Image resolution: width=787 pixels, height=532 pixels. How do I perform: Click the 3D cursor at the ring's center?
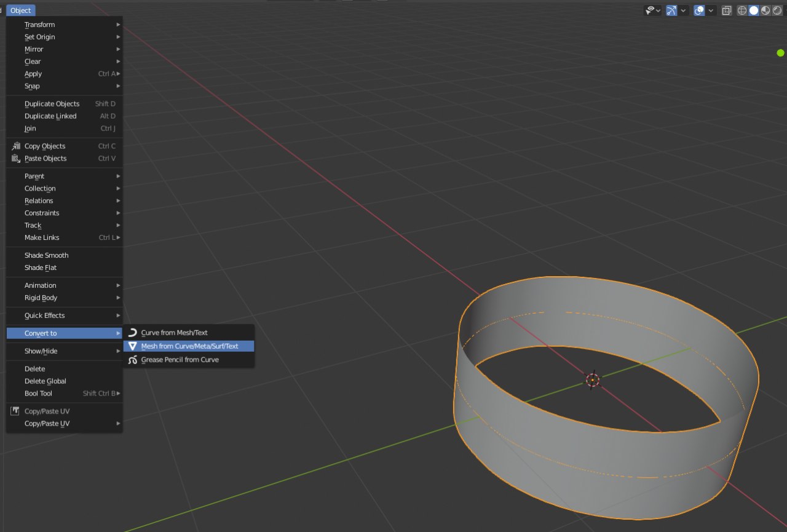592,380
